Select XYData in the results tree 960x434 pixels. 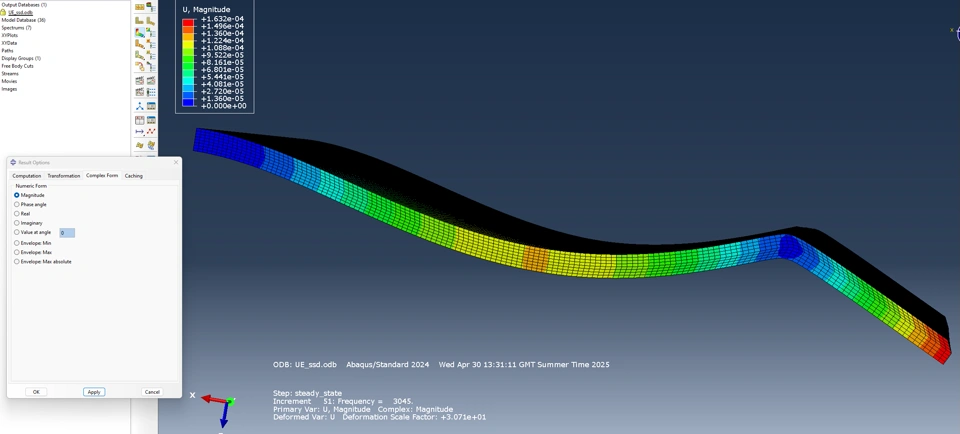pyautogui.click(x=9, y=43)
